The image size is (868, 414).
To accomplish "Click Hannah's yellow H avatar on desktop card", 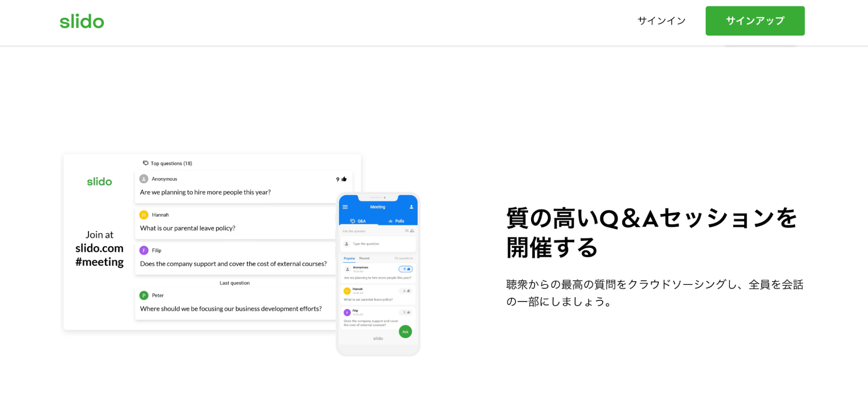I will (x=144, y=215).
